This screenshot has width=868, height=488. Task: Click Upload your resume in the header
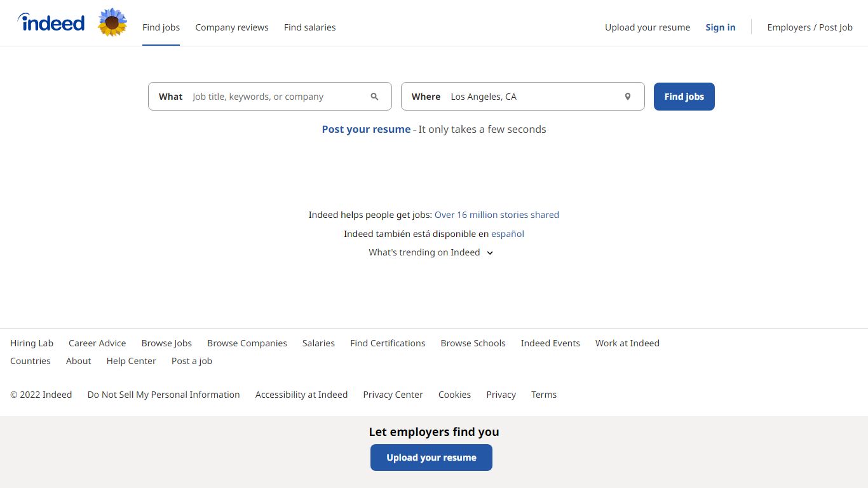point(648,27)
